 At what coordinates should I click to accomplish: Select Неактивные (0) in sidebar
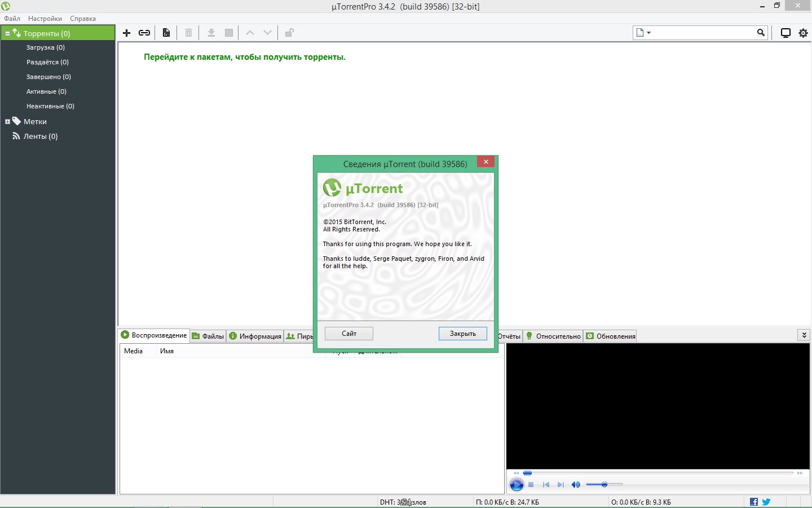pyautogui.click(x=51, y=106)
